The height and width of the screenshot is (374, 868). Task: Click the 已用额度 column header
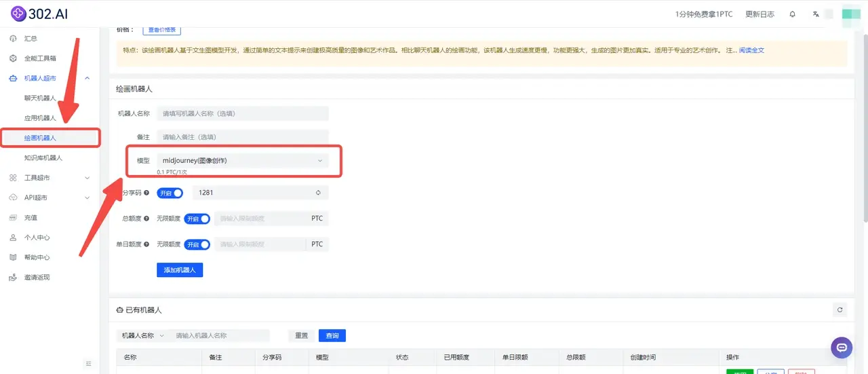point(456,357)
